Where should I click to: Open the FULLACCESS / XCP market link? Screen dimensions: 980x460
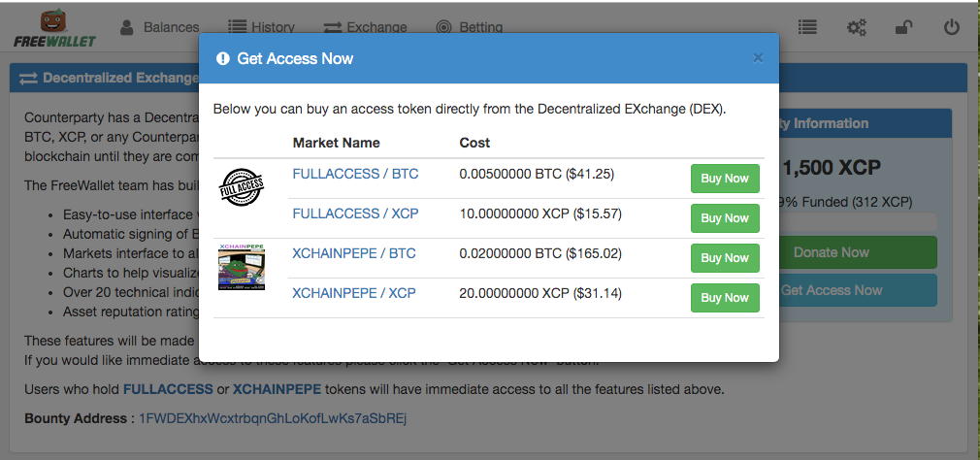tap(356, 214)
